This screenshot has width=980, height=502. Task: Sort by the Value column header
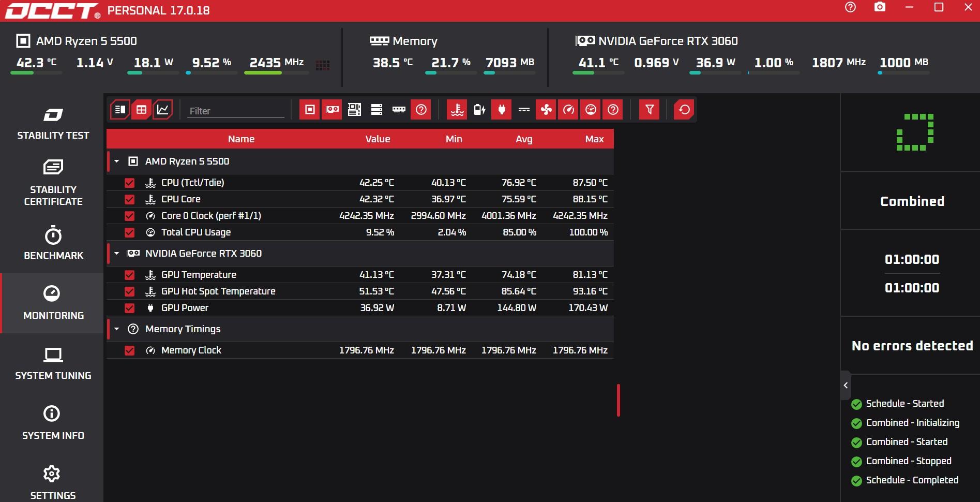(378, 139)
